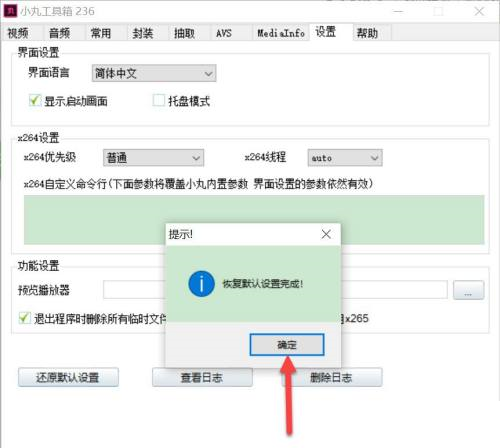Browse for preview player with ... button
The height and width of the screenshot is (448, 500).
pos(468,290)
